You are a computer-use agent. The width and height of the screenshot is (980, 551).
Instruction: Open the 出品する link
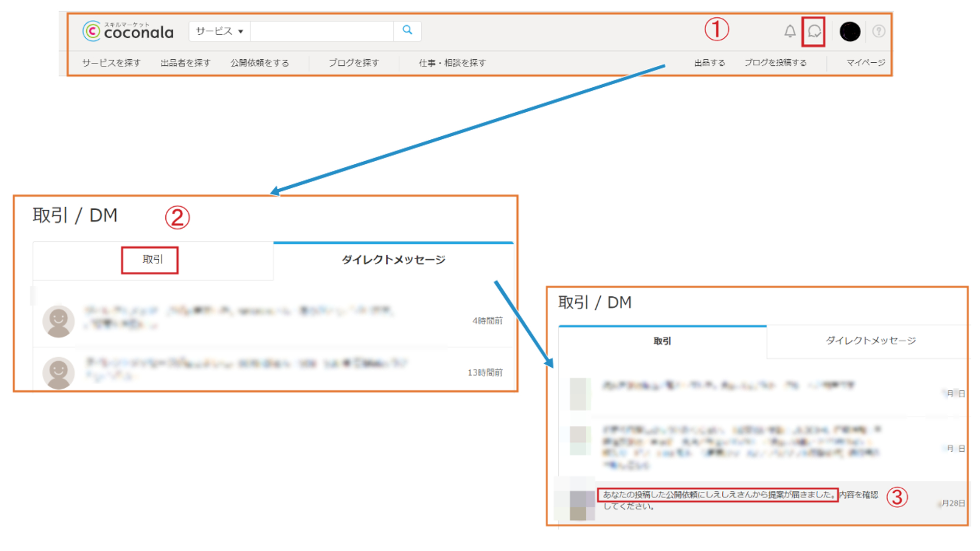click(709, 63)
